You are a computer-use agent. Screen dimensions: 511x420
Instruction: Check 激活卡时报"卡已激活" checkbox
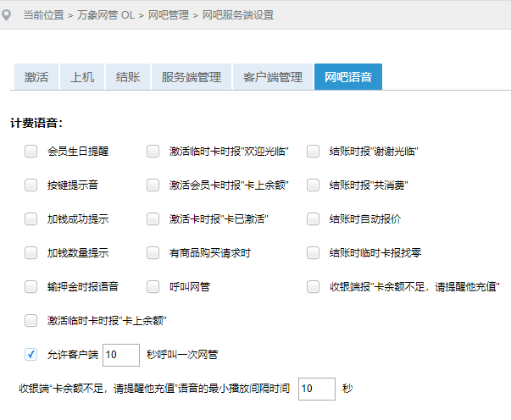click(153, 218)
